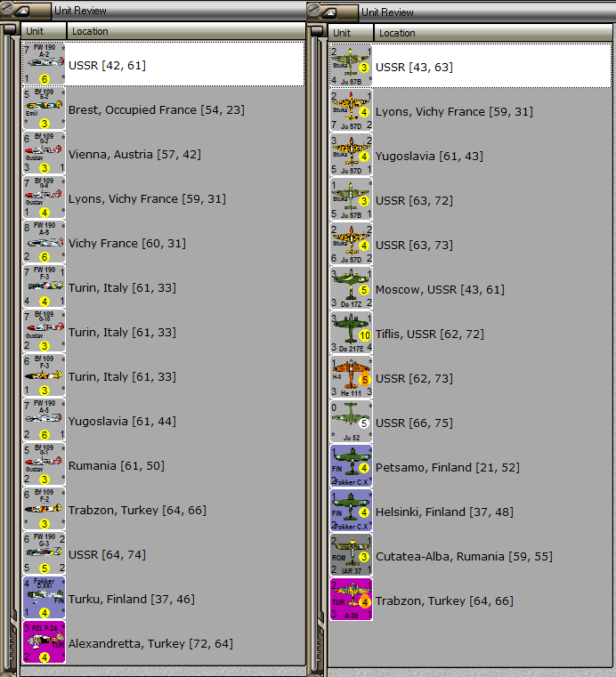Select the Bf 109 F-2 icon at Trabzon
Viewport: 616px width, 677px height.
click(x=44, y=509)
